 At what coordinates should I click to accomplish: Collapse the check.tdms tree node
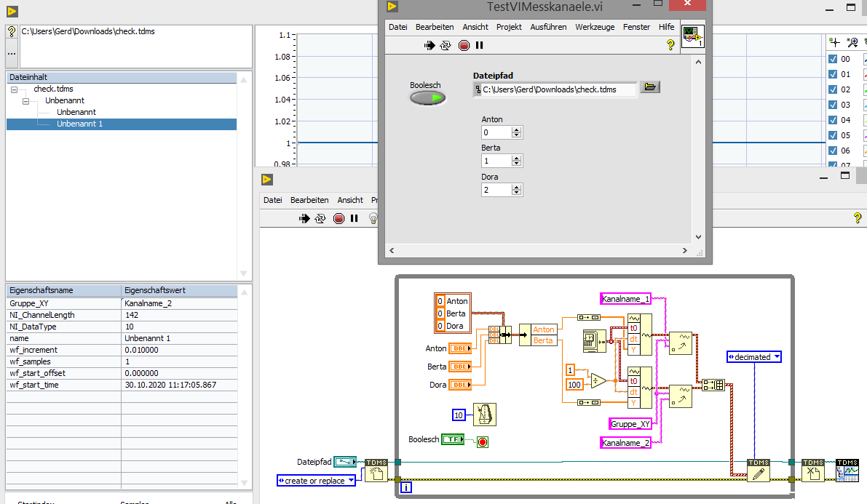(14, 89)
